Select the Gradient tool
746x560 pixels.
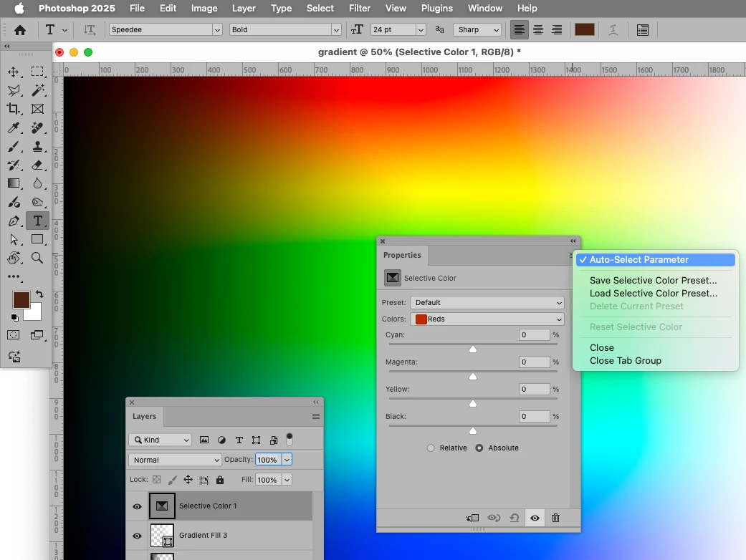point(14,183)
